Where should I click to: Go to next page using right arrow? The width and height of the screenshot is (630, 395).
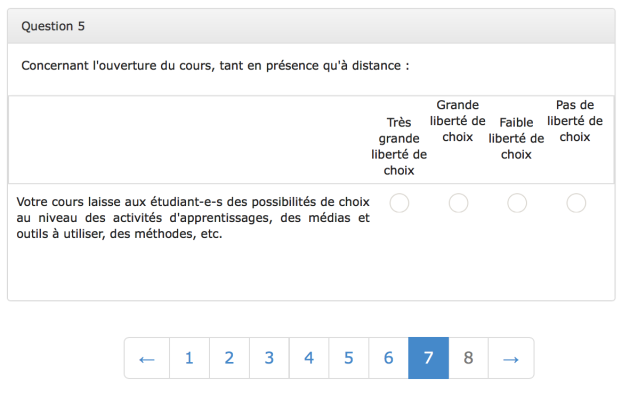511,358
